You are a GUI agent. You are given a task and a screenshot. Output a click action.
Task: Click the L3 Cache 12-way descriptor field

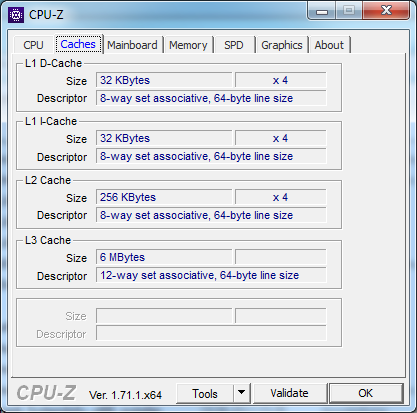211,275
